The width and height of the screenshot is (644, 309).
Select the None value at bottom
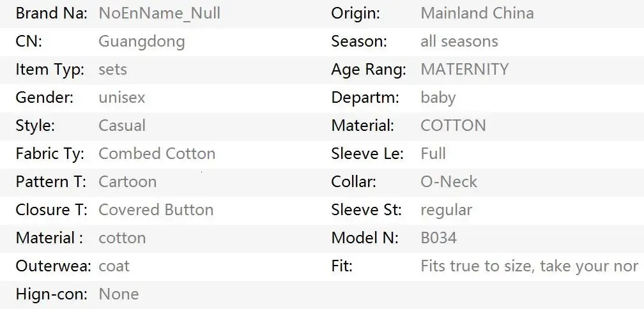(118, 294)
